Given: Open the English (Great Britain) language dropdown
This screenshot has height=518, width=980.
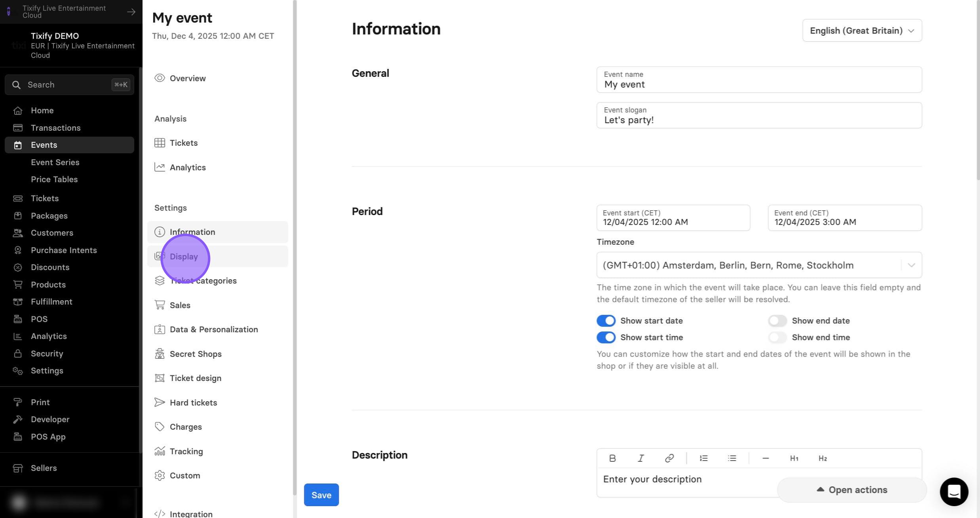Looking at the screenshot, I should click(862, 30).
